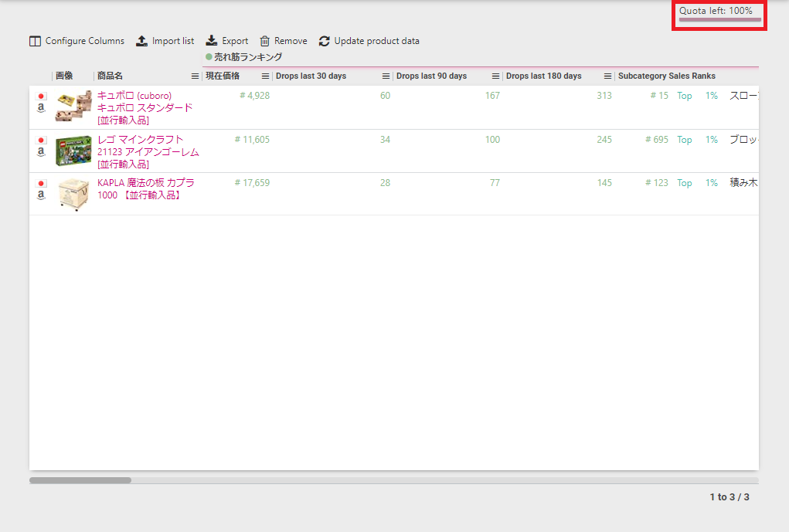Click Quota left progress bar
The height and width of the screenshot is (532, 789).
click(720, 20)
